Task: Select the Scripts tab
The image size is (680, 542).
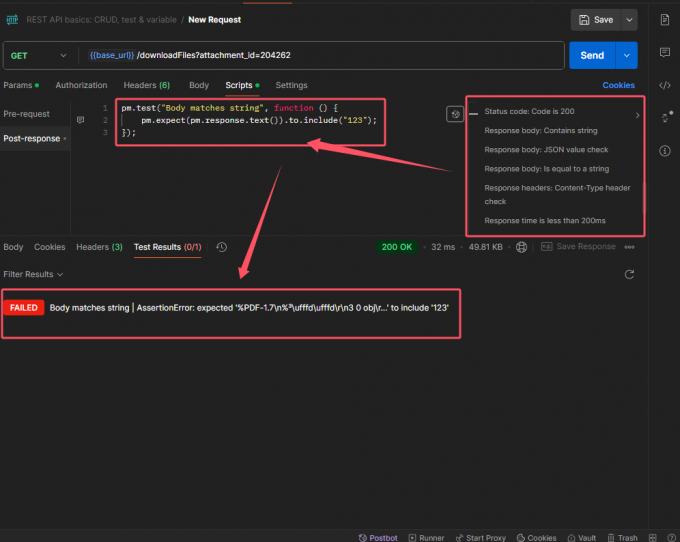Action: [242, 85]
